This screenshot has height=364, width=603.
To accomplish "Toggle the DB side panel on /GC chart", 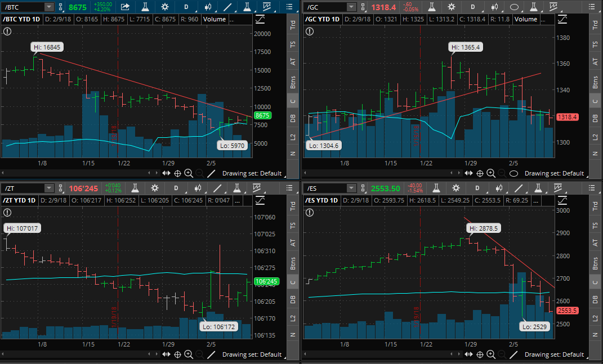I will [x=595, y=118].
